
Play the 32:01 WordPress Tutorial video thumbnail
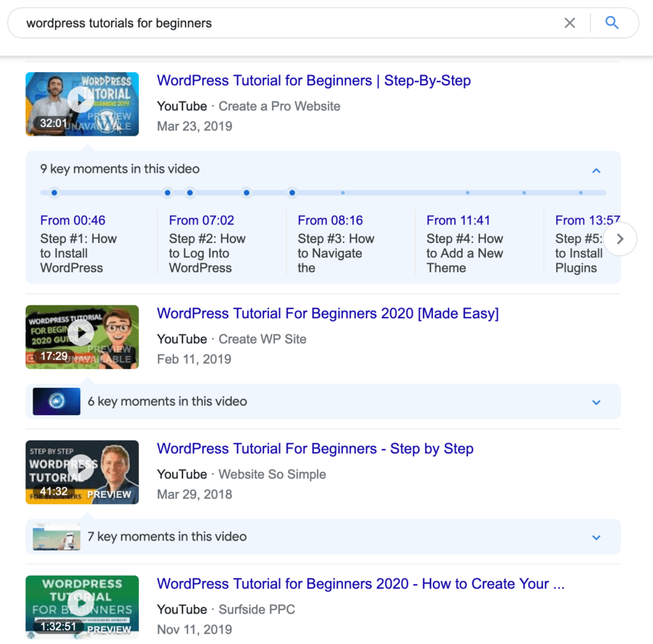point(82,104)
